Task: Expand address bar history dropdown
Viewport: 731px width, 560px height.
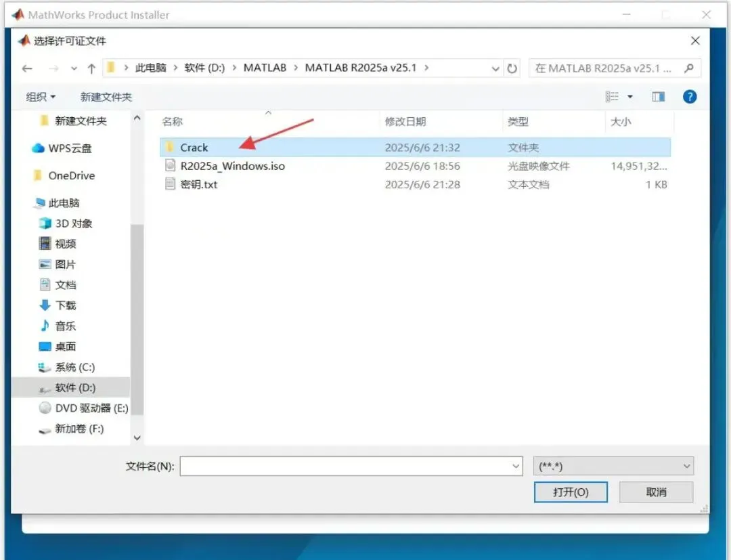Action: coord(495,68)
